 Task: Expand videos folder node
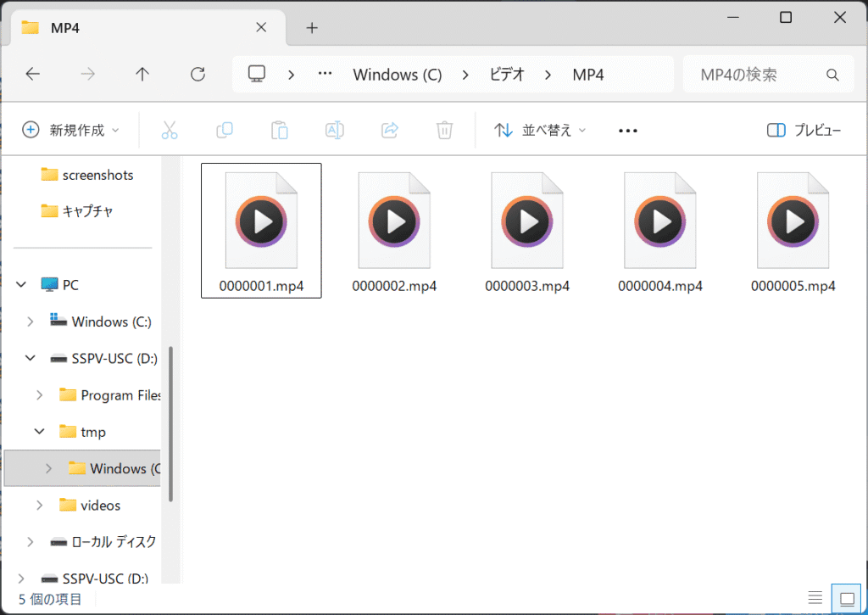click(x=39, y=506)
